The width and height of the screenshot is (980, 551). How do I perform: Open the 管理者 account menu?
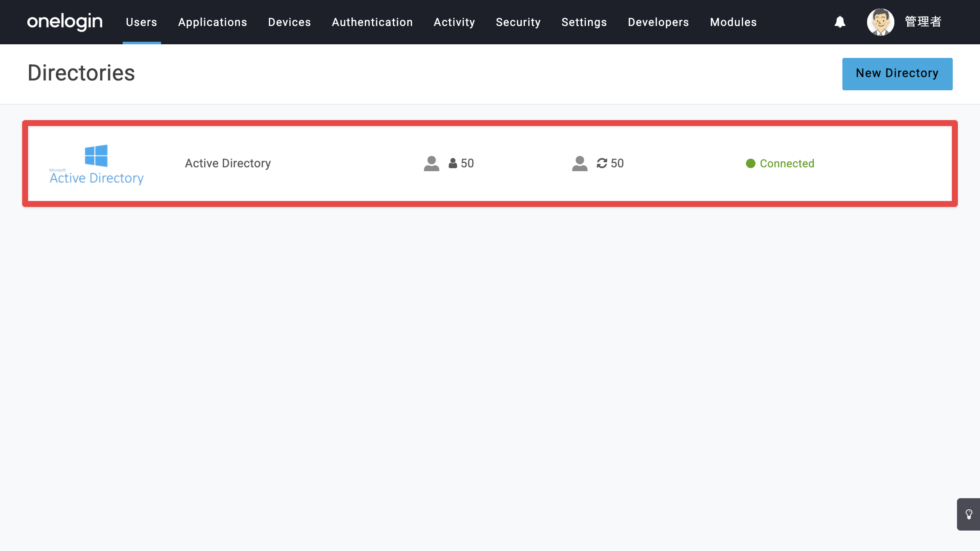pos(923,22)
